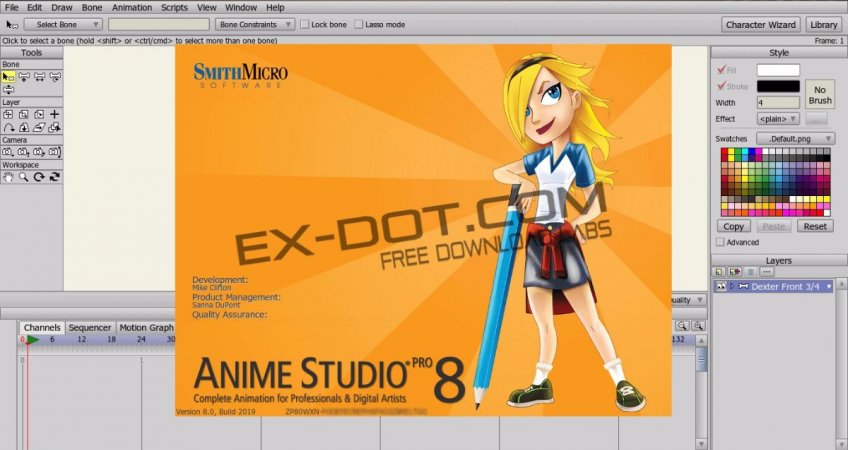848x450 pixels.
Task: Expand the Swatches .Default.png dropdown
Action: tap(795, 138)
